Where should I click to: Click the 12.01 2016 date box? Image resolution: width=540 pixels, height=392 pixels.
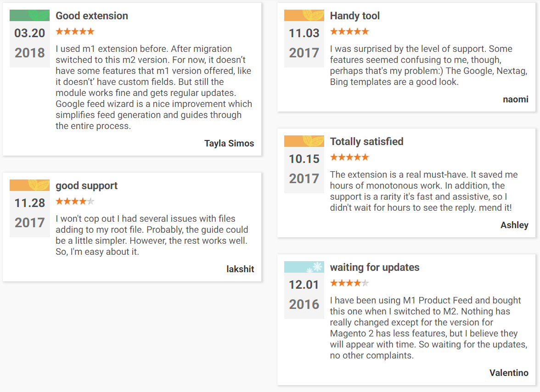pyautogui.click(x=304, y=295)
